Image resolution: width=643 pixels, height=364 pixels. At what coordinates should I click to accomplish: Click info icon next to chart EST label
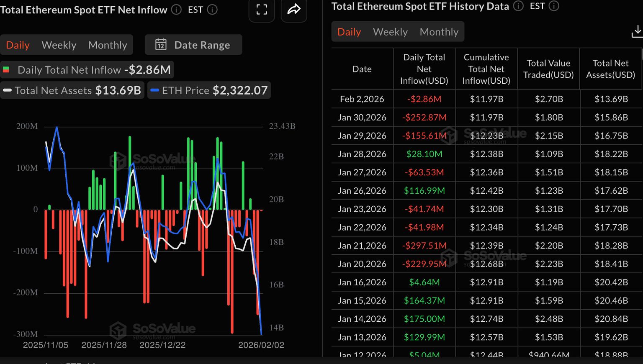(x=212, y=10)
